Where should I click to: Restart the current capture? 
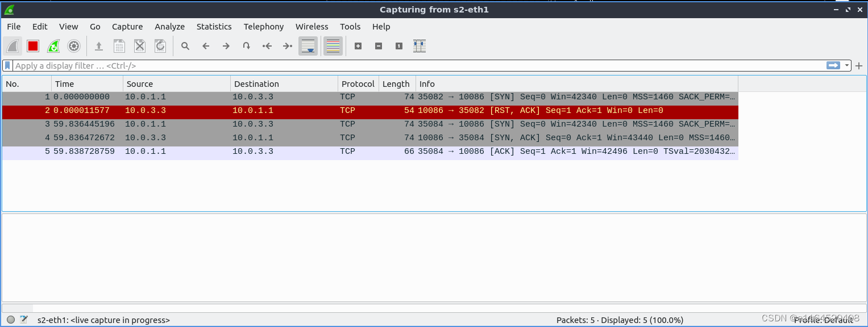tap(53, 46)
